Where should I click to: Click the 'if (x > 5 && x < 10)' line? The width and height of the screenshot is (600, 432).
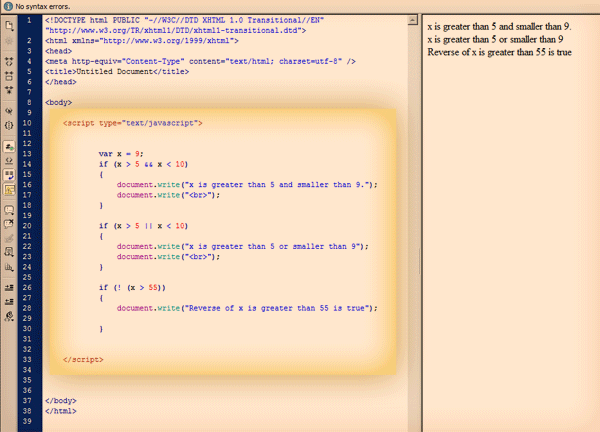[143, 164]
